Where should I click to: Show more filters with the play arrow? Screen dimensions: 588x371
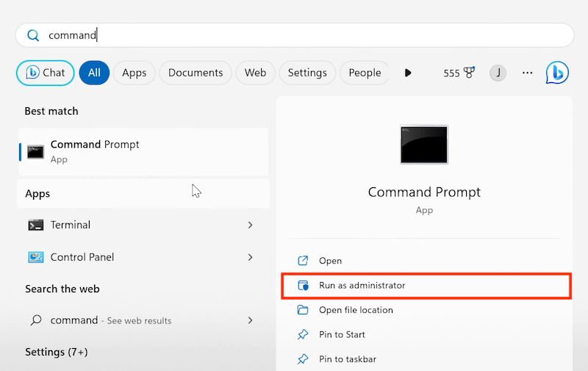click(408, 73)
